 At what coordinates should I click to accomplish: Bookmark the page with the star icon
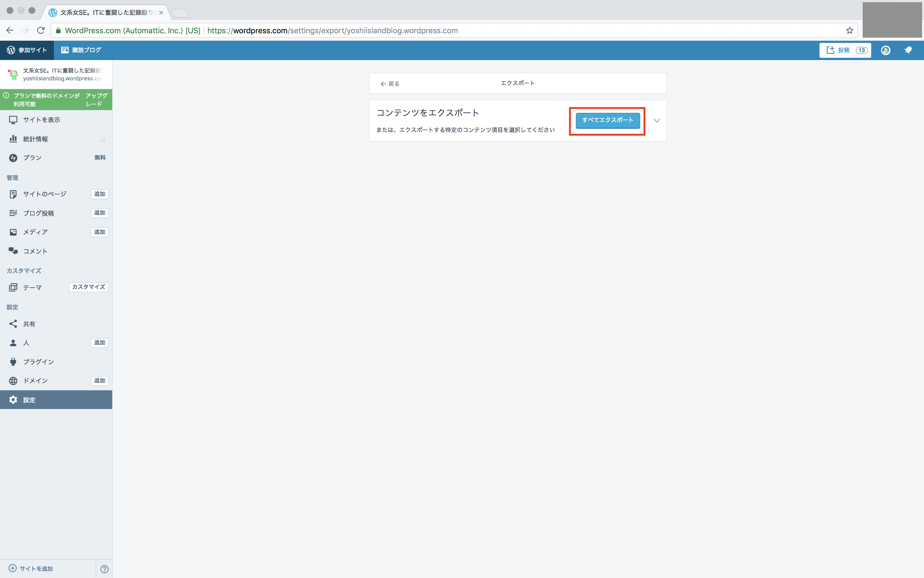[x=849, y=30]
